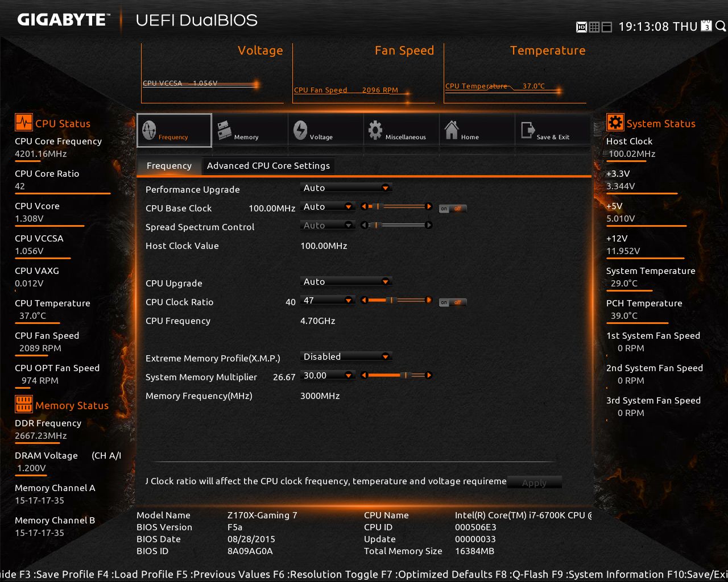
Task: Switch to Advanced CPU Core Settings tab
Action: click(268, 165)
